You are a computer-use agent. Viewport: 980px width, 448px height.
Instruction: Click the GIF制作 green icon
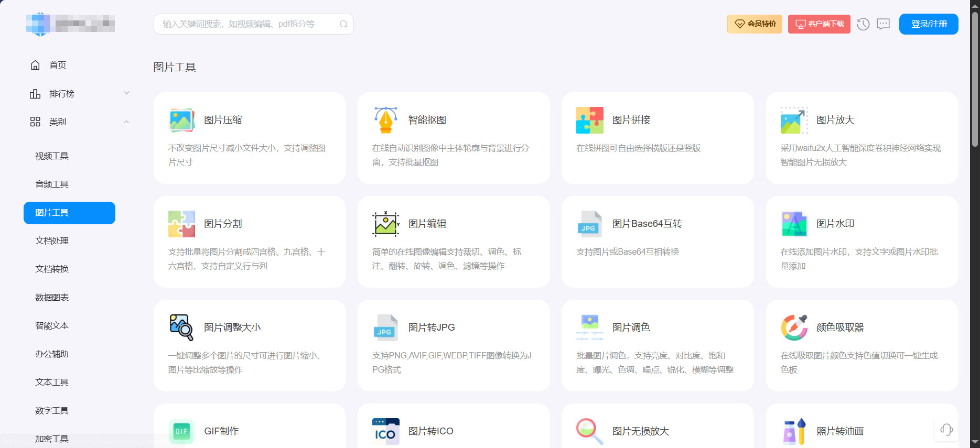click(181, 431)
